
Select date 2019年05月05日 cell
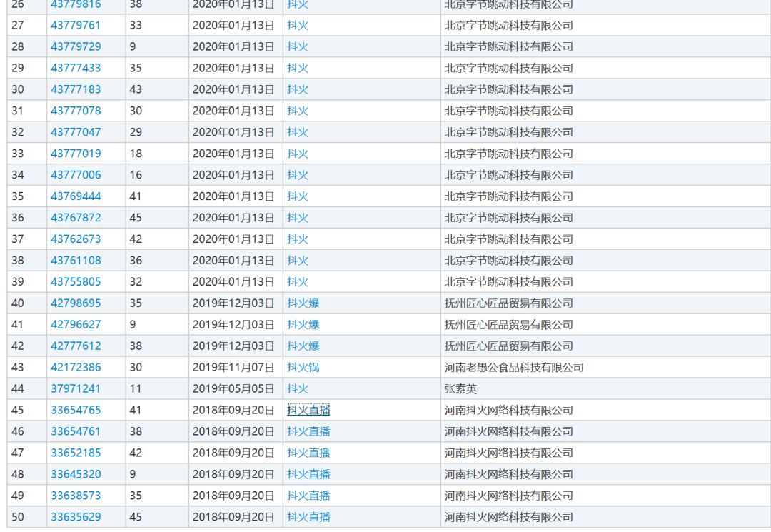(x=236, y=389)
